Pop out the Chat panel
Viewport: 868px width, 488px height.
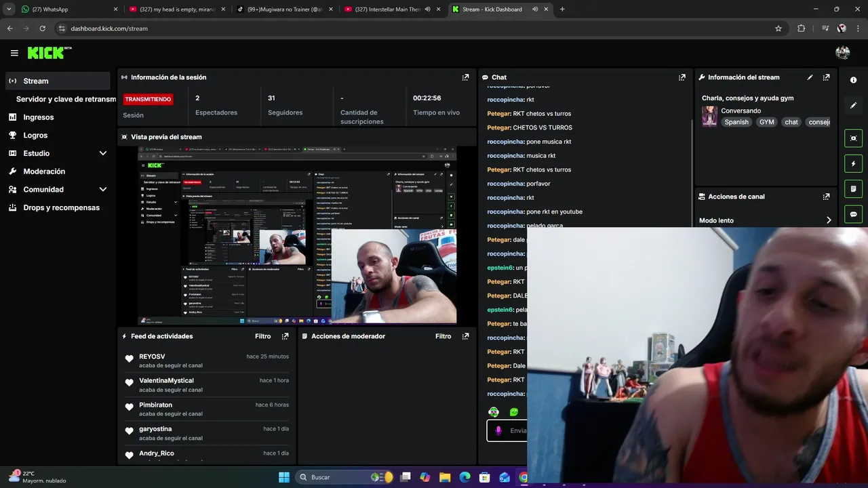(x=682, y=77)
